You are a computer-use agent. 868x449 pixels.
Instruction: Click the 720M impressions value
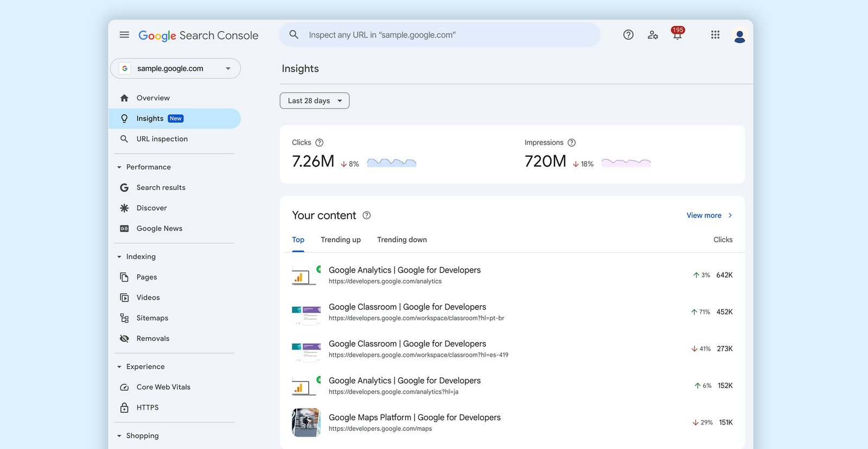pos(545,161)
